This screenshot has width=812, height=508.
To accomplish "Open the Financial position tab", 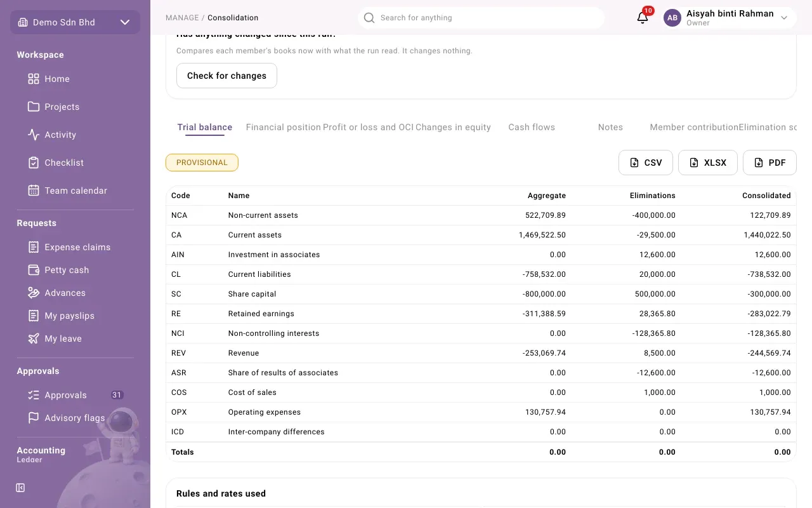I will coord(284,127).
